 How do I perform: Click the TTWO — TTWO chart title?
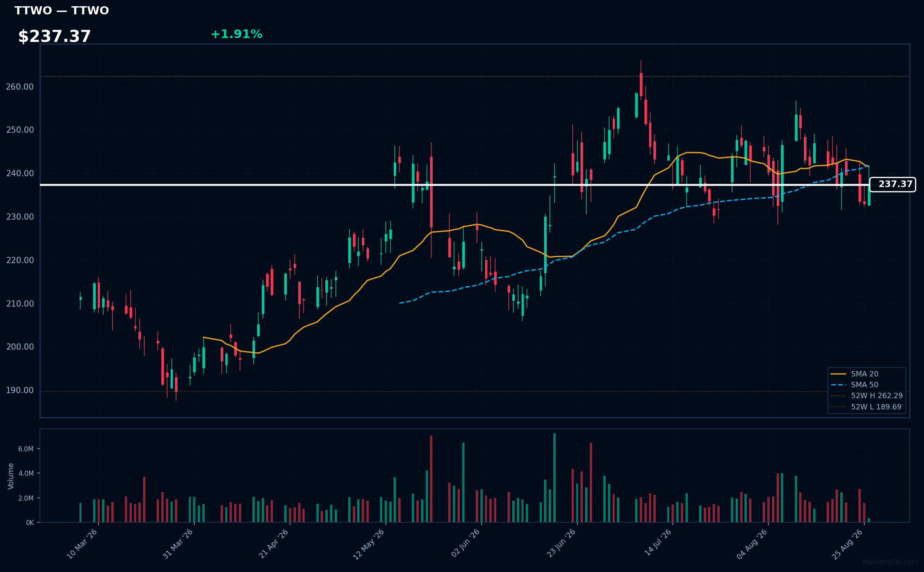[62, 10]
